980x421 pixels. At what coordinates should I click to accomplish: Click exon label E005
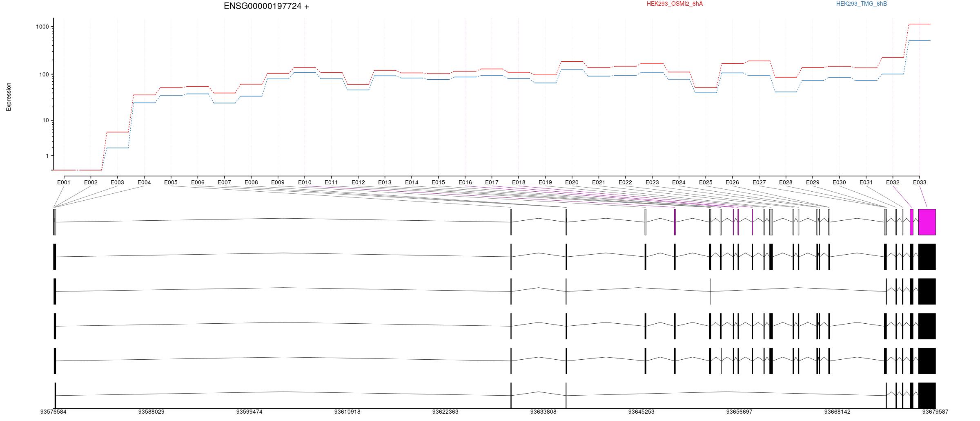click(x=171, y=182)
